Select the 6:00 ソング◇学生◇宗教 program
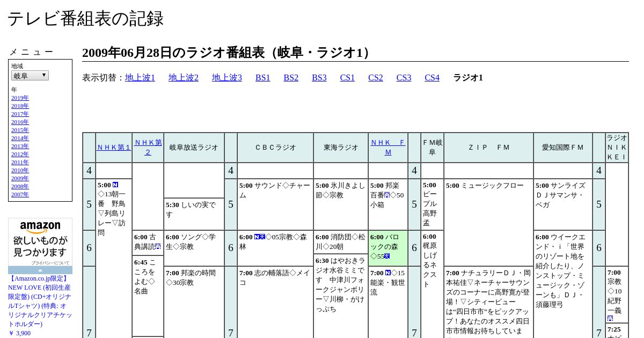 tap(194, 248)
